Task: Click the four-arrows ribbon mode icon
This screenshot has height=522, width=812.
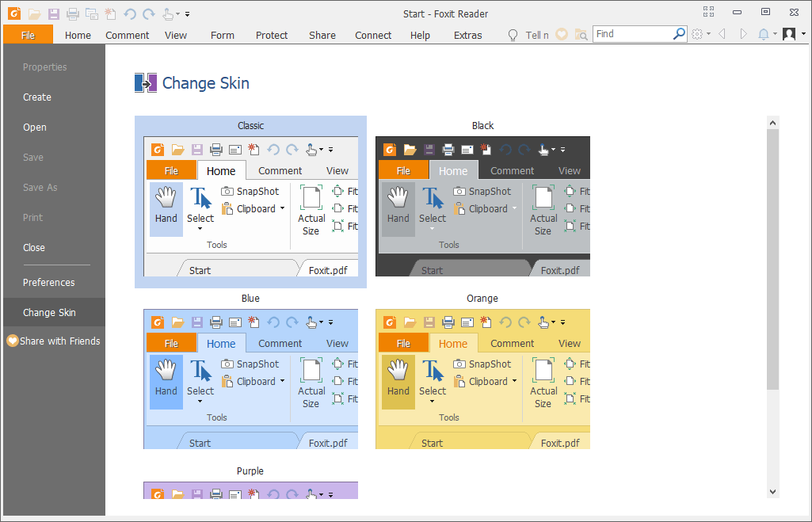Action: click(x=708, y=12)
